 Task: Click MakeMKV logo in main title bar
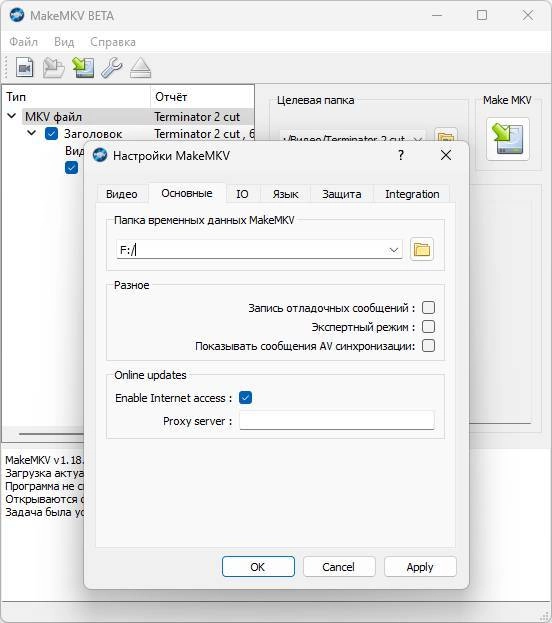click(17, 15)
